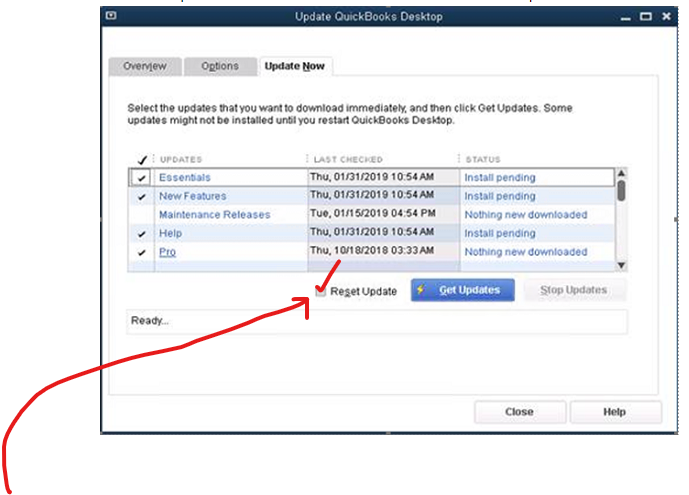The height and width of the screenshot is (495, 689).
Task: Click Pro row 'Nothing new downloaded' status
Action: 526,252
